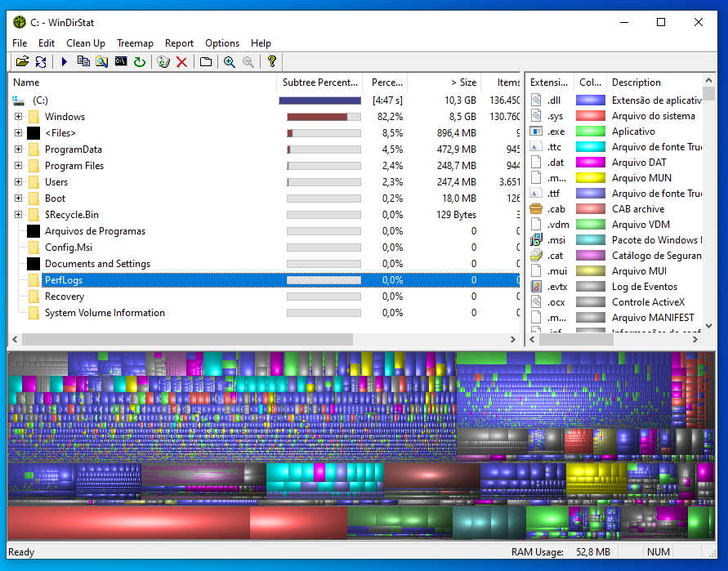Select the Config.Msi folder row
This screenshot has width=728, height=571.
(264, 248)
